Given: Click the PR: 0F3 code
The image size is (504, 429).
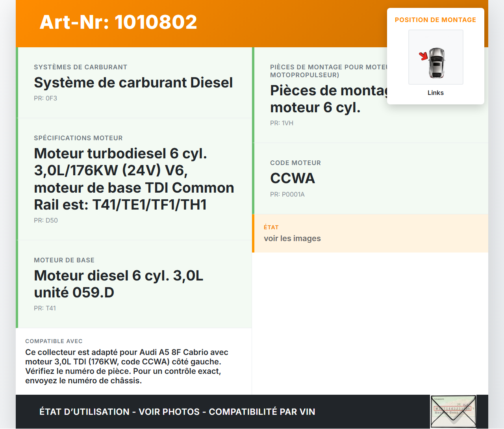Looking at the screenshot, I should point(45,98).
